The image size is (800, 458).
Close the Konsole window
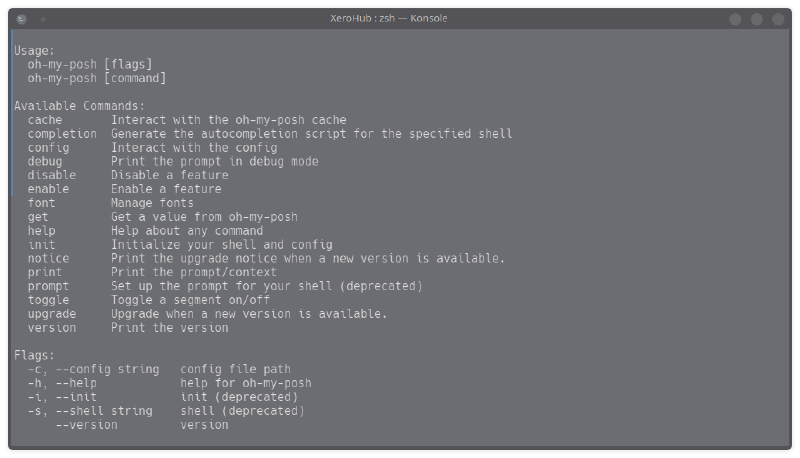click(778, 18)
